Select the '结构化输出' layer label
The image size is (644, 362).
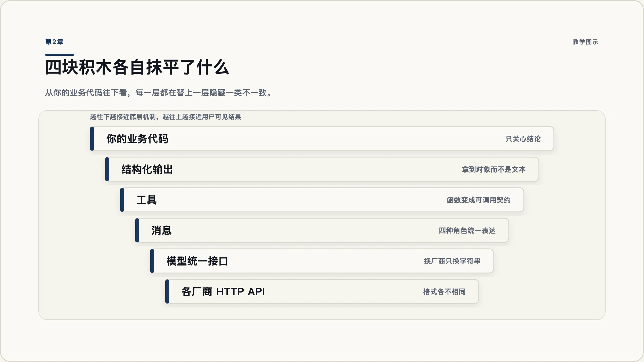pyautogui.click(x=147, y=169)
